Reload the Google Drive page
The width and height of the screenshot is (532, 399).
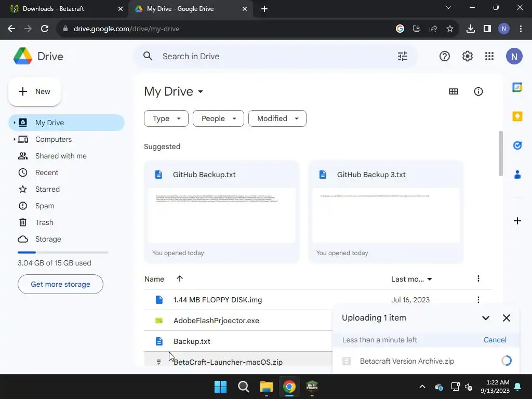(45, 29)
